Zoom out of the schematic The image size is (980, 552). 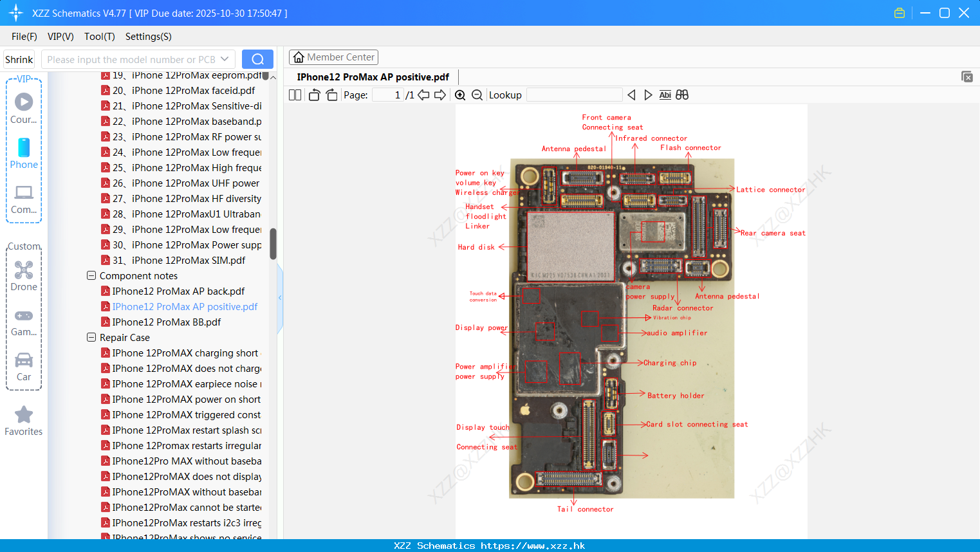tap(477, 95)
